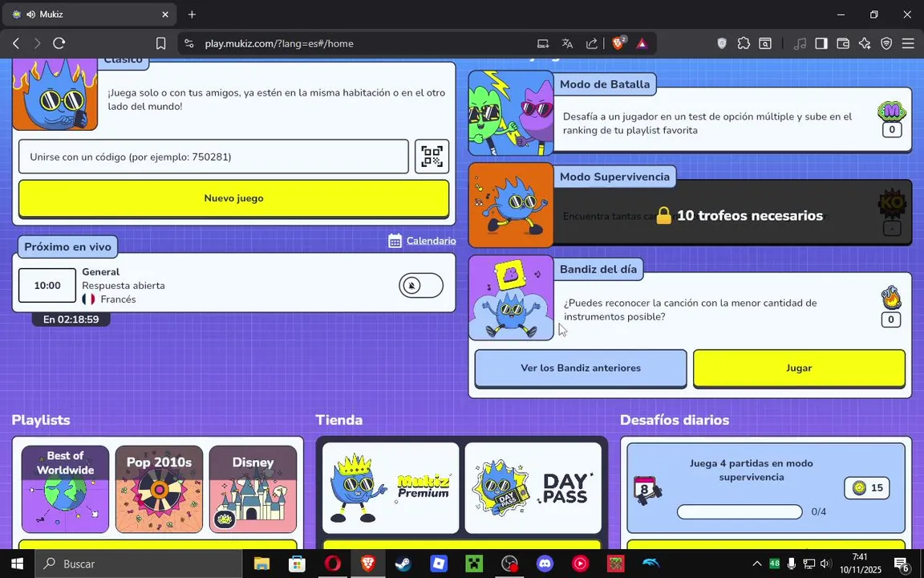
Task: Click the survival challenge 0/4 progress bar
Action: pos(740,511)
